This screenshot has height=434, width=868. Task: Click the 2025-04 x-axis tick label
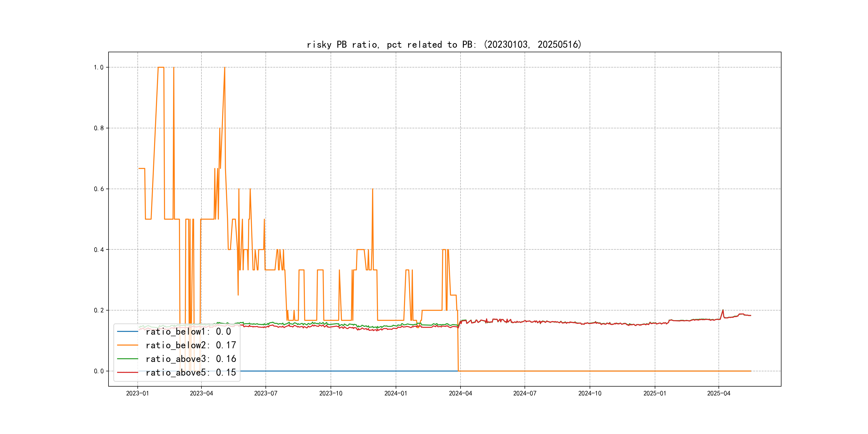tap(719, 393)
